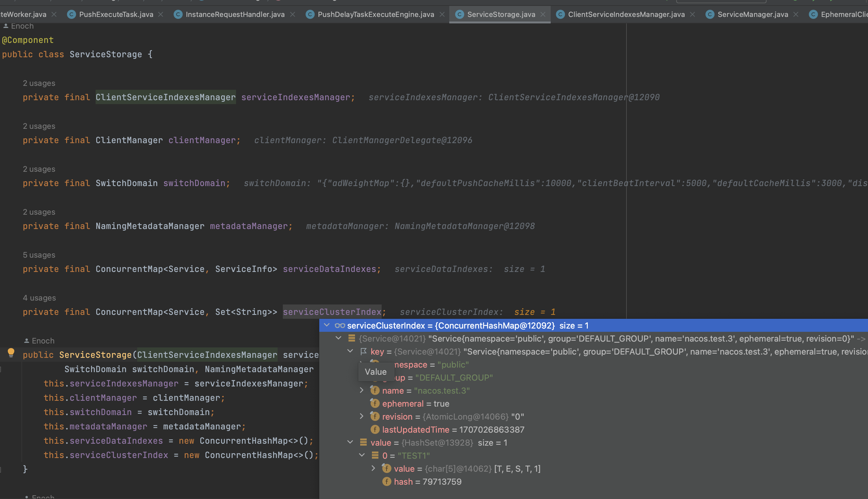Click the @Component annotation

[x=28, y=40]
